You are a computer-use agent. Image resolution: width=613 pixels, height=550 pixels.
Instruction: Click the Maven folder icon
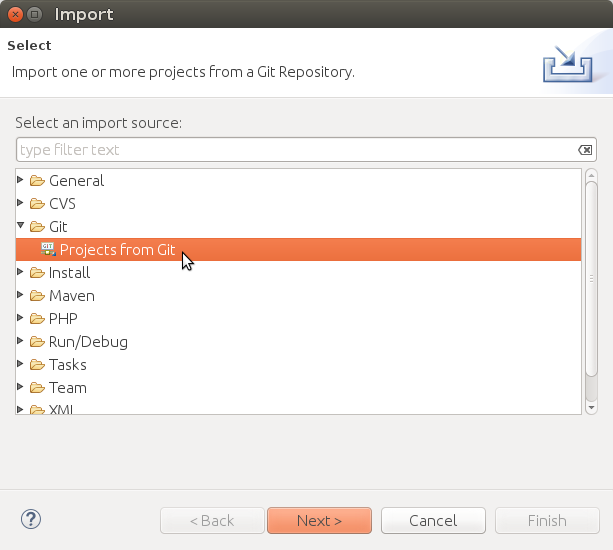(38, 296)
